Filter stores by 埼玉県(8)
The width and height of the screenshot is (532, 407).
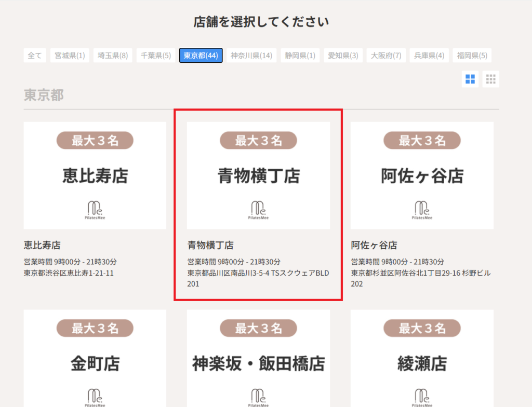tap(113, 56)
